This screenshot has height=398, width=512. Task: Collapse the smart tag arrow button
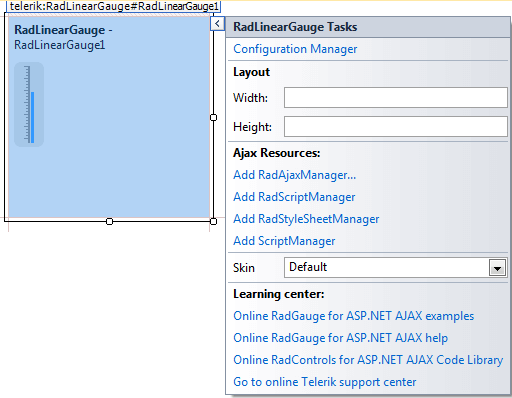[x=217, y=24]
